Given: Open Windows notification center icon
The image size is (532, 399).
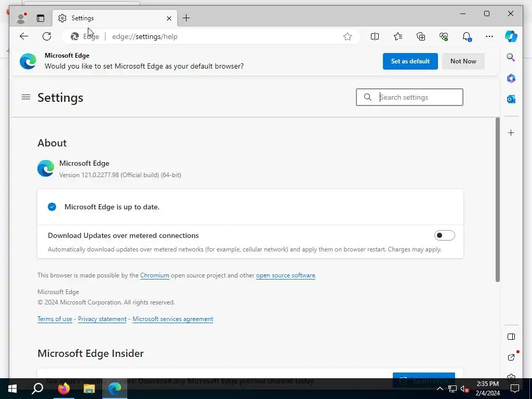Looking at the screenshot, I should 515,389.
